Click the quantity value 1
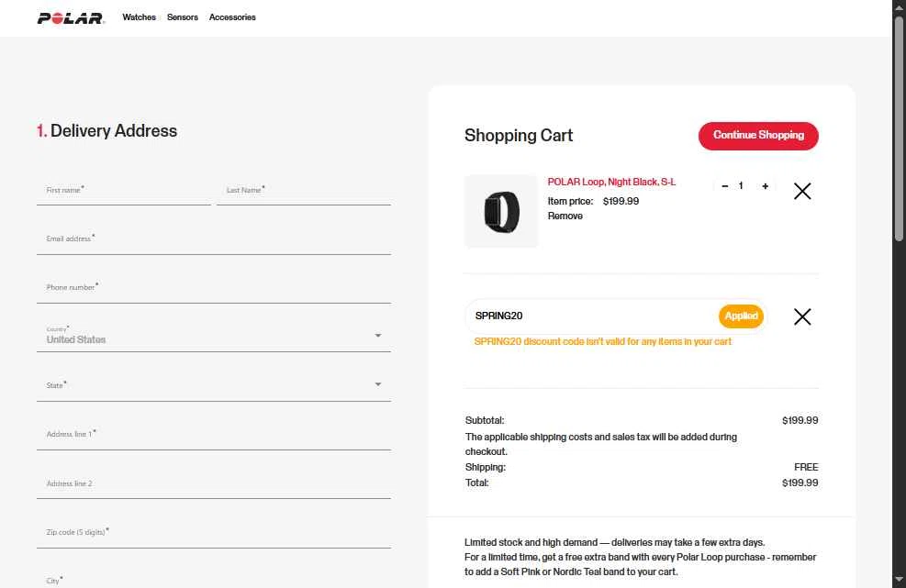 pos(741,186)
